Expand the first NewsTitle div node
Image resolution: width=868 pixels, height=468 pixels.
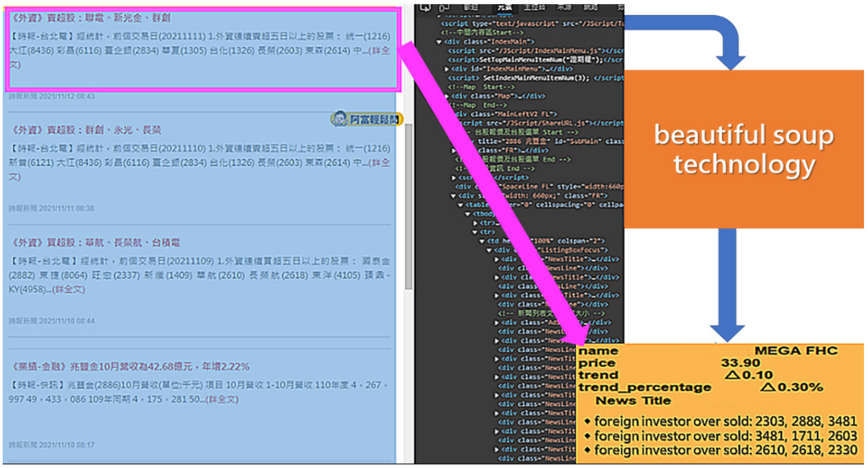click(496, 259)
